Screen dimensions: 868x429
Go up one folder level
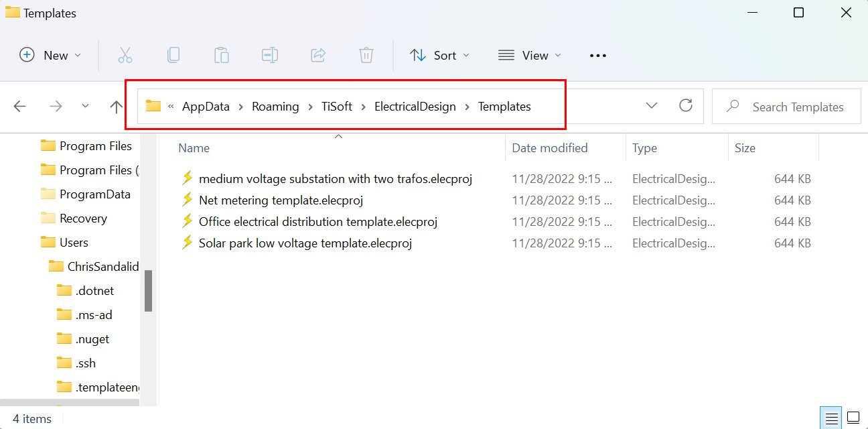116,107
